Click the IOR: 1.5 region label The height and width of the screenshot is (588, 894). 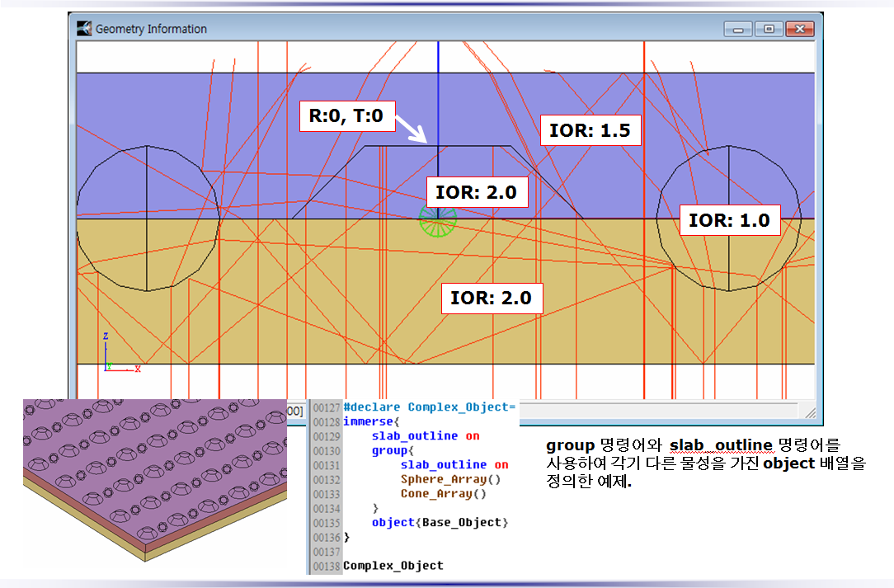pyautogui.click(x=590, y=129)
